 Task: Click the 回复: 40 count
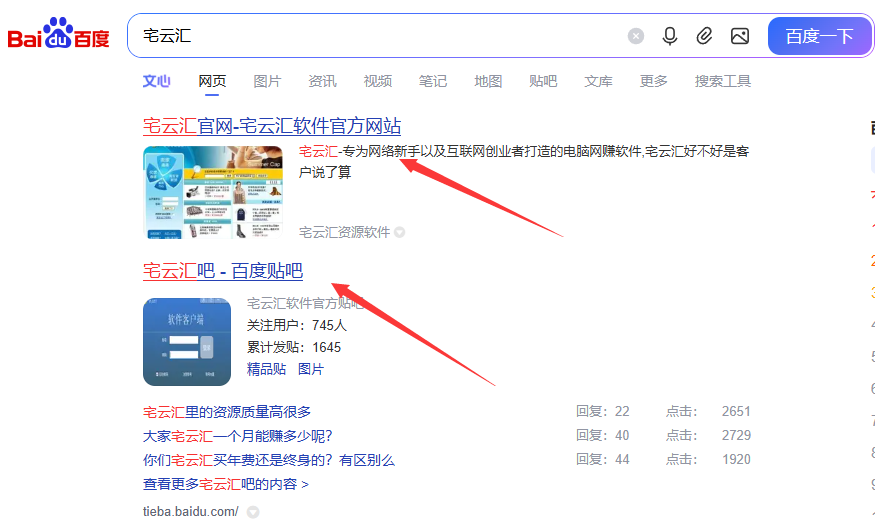coord(603,436)
